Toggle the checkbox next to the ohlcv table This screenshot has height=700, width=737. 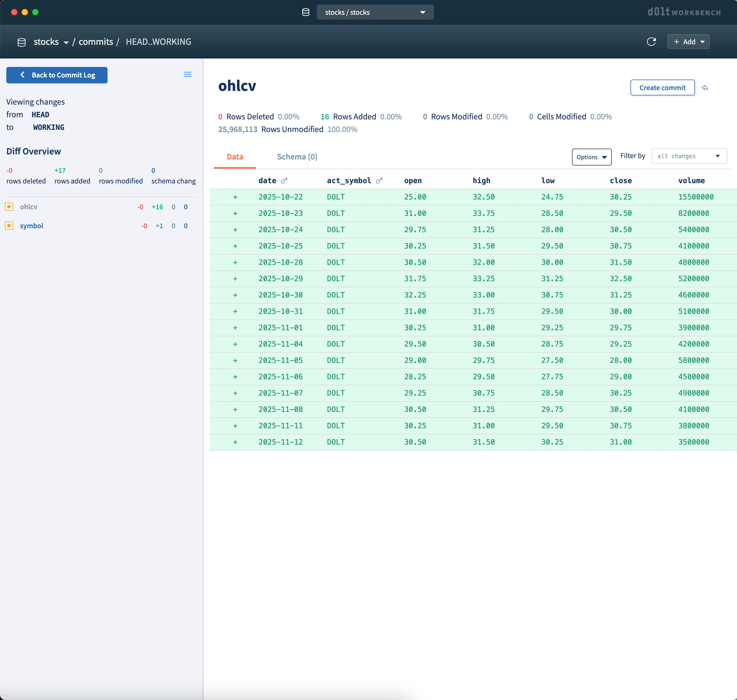click(9, 206)
